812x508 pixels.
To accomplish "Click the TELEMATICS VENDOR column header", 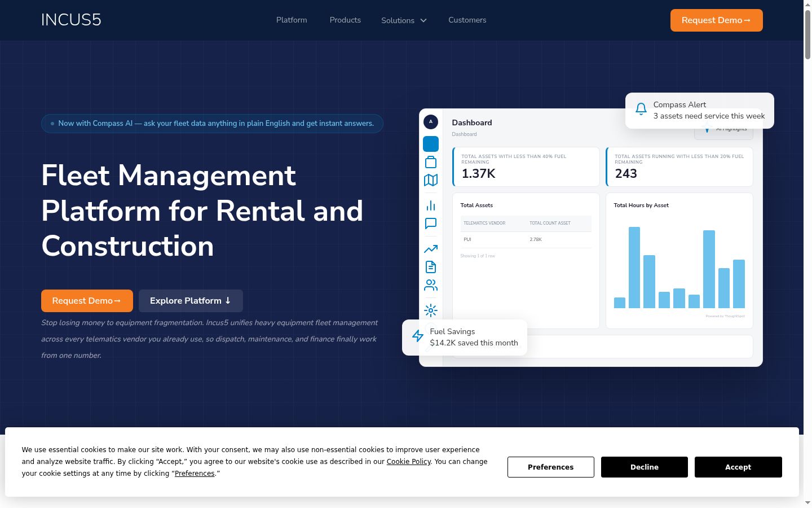I will (484, 224).
